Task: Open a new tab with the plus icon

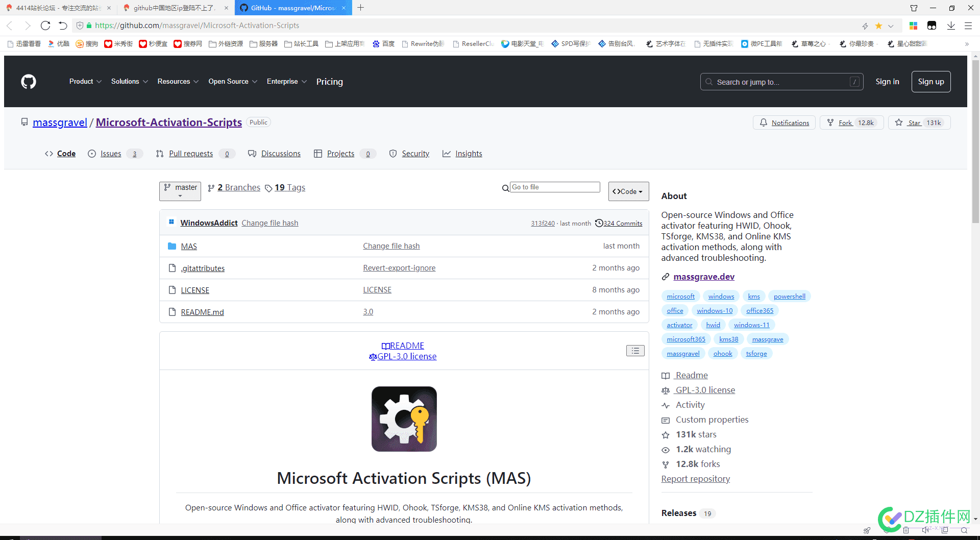Action: click(361, 8)
